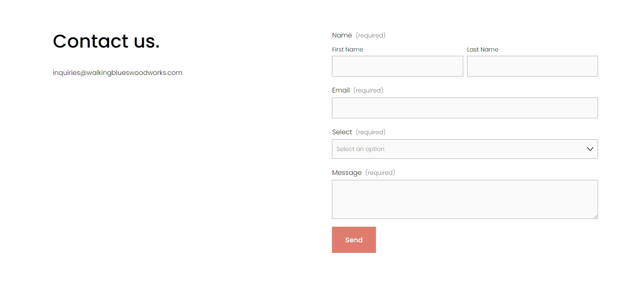Viewport: 644px width, 288px height.
Task: Click the chevron arrow on the Select dropdown
Action: [x=590, y=149]
